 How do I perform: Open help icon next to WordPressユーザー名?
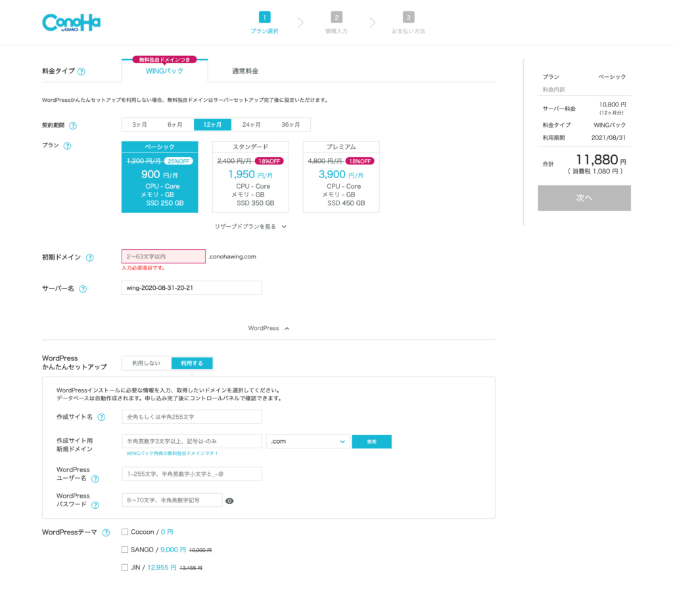(95, 479)
